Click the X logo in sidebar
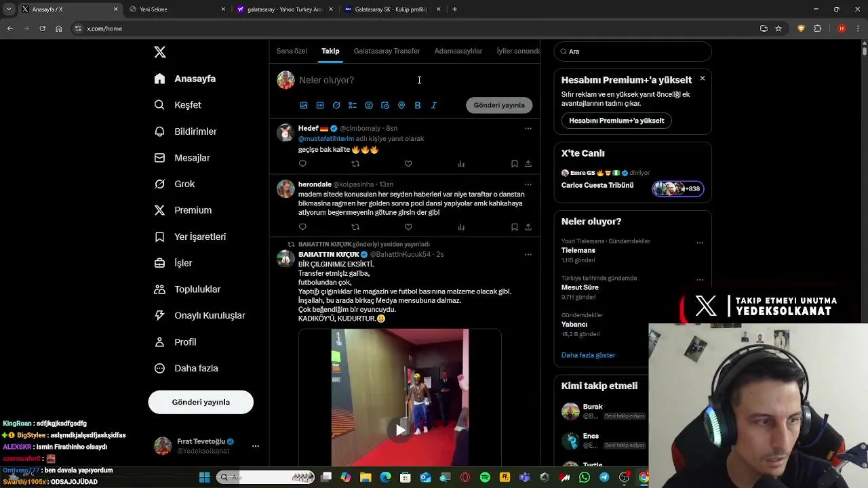The width and height of the screenshot is (868, 488). [x=160, y=52]
